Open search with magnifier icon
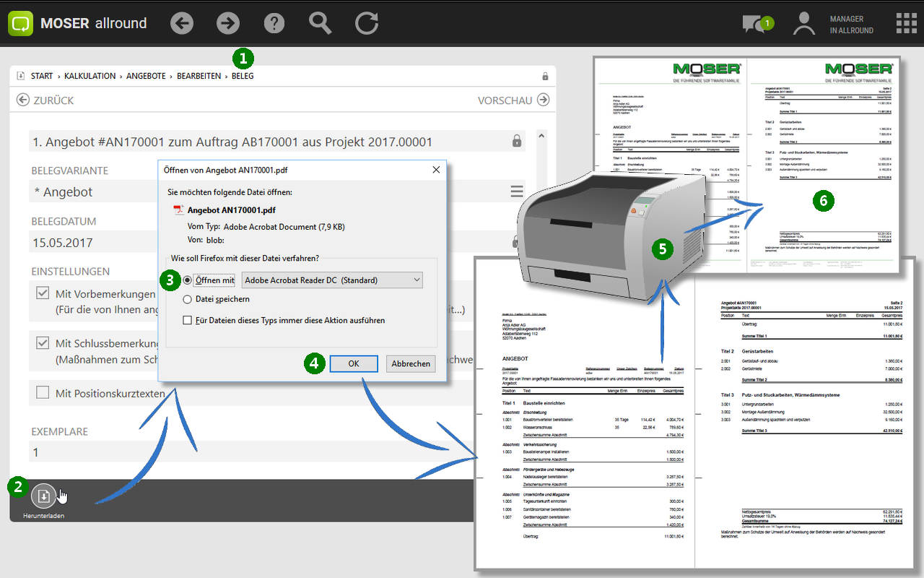Image resolution: width=924 pixels, height=578 pixels. click(x=320, y=23)
